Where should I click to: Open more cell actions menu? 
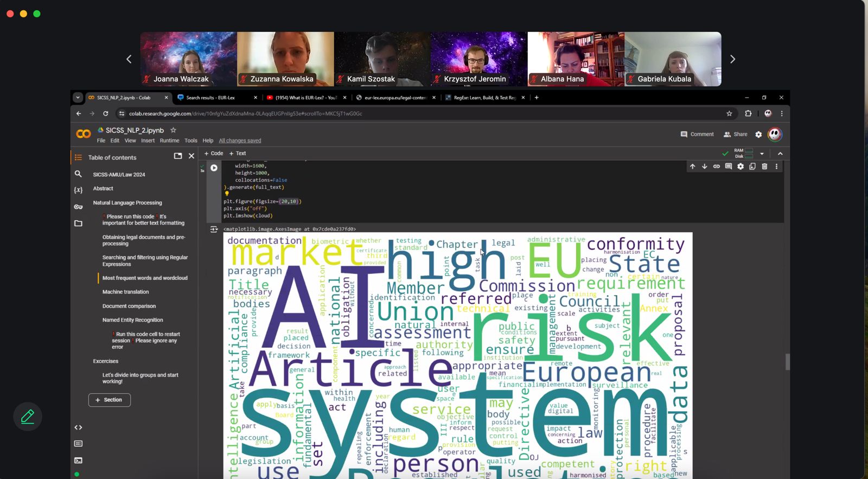776,167
